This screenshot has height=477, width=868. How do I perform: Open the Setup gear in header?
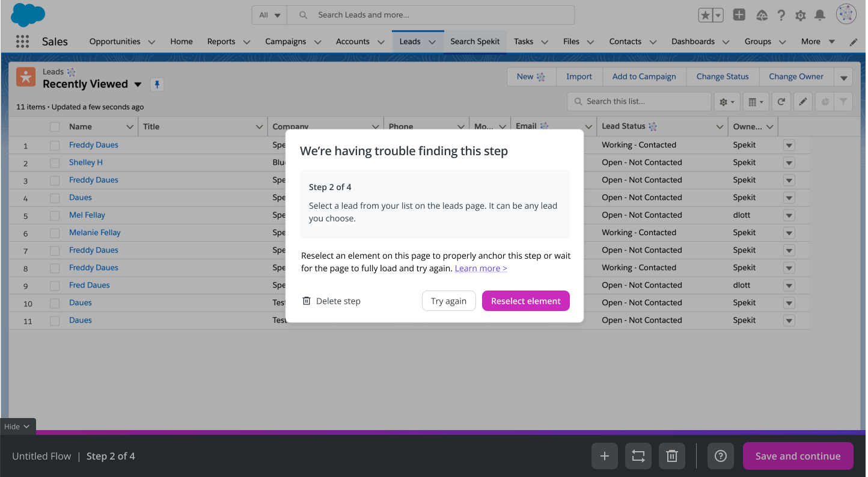coord(800,16)
